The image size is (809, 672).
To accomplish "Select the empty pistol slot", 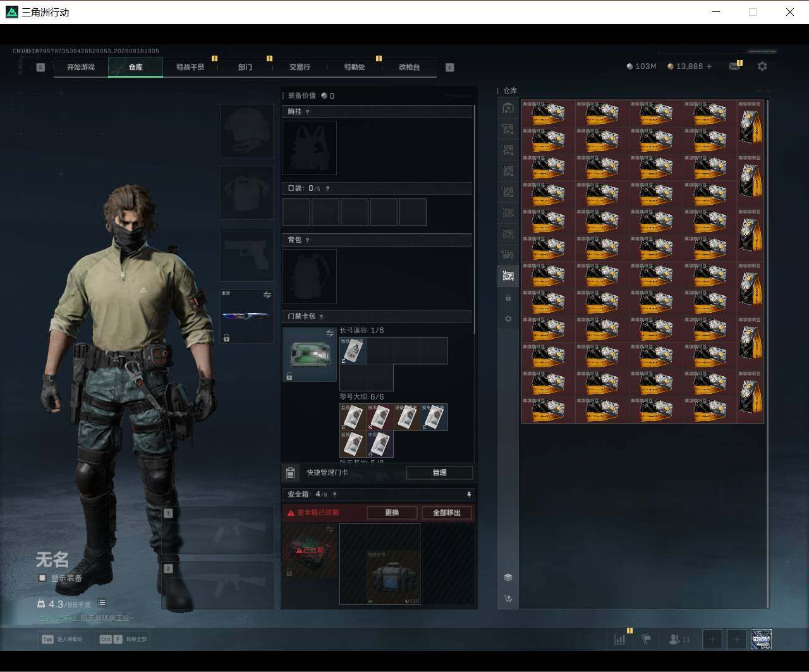I will [246, 255].
